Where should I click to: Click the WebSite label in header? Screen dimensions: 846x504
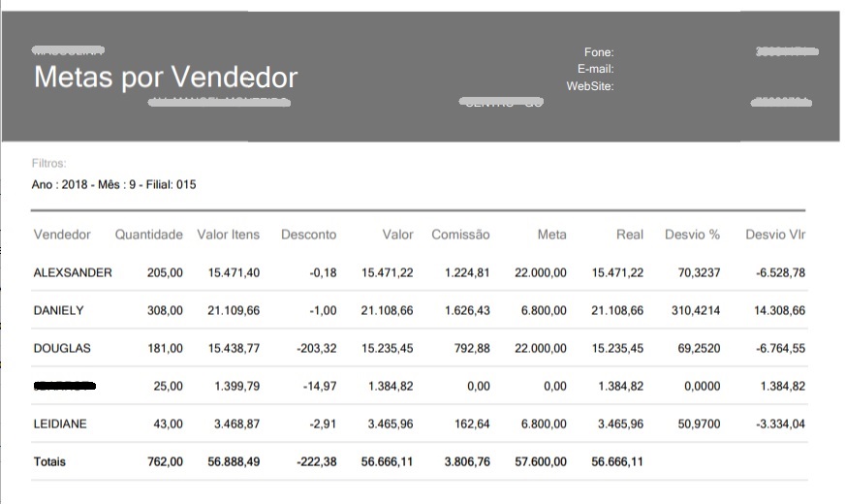tap(590, 86)
